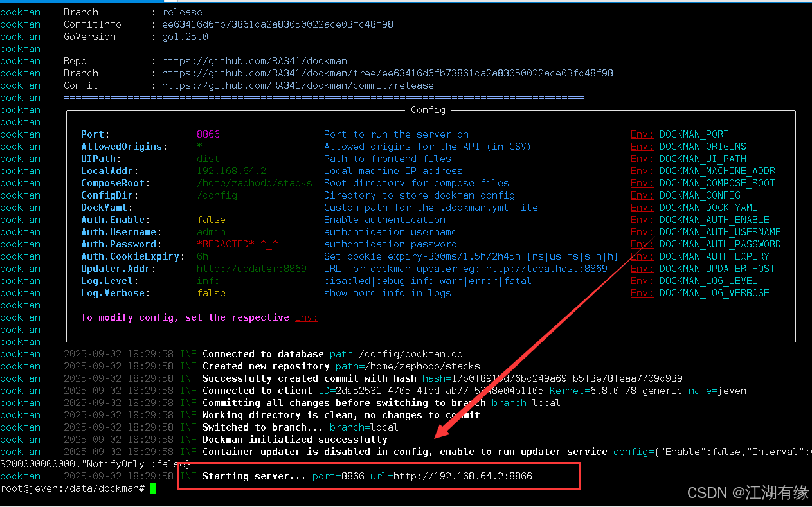Click the DOCKMAN_COMPOSE_ROOT variable name
812x507 pixels.
pos(717,183)
